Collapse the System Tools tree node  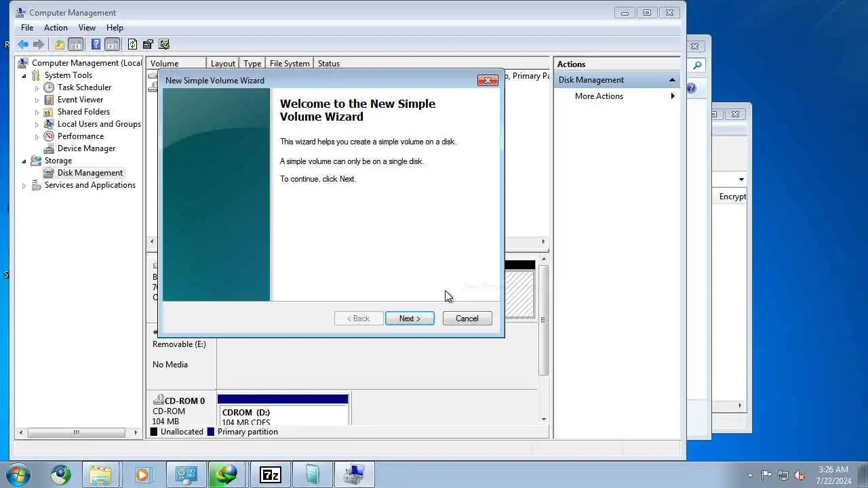coord(24,76)
